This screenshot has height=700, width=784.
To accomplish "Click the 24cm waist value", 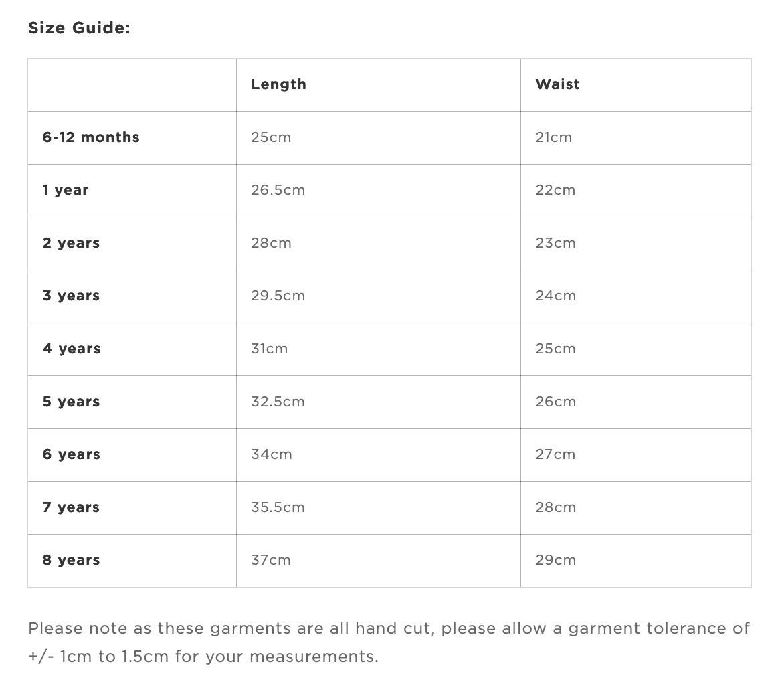I will coord(555,296).
